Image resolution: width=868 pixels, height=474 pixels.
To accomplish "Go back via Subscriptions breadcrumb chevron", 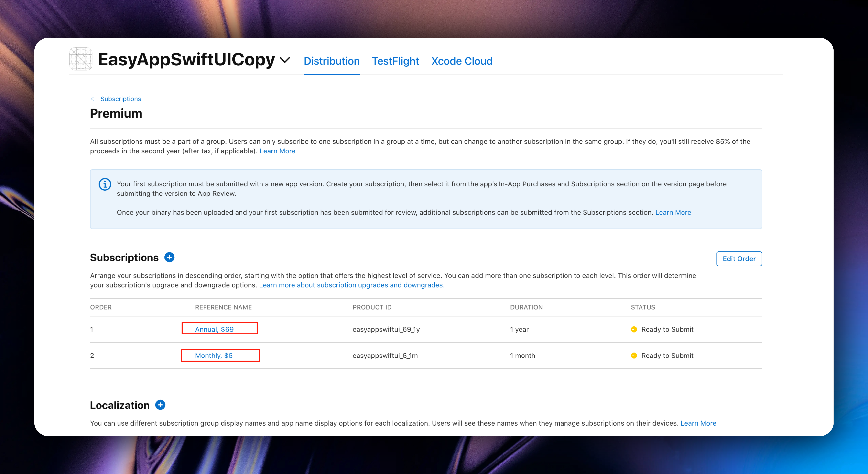I will (93, 99).
